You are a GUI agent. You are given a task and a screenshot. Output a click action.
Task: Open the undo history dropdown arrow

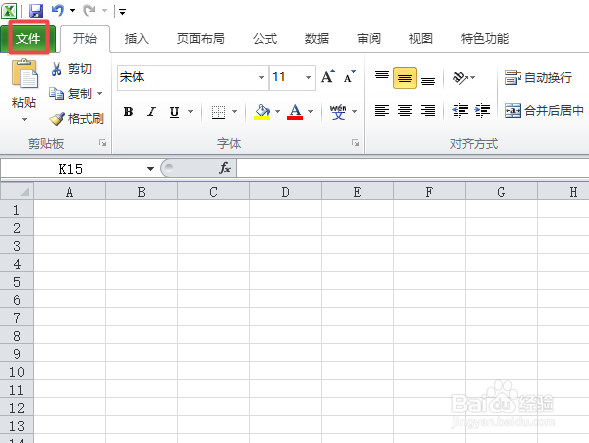(72, 11)
